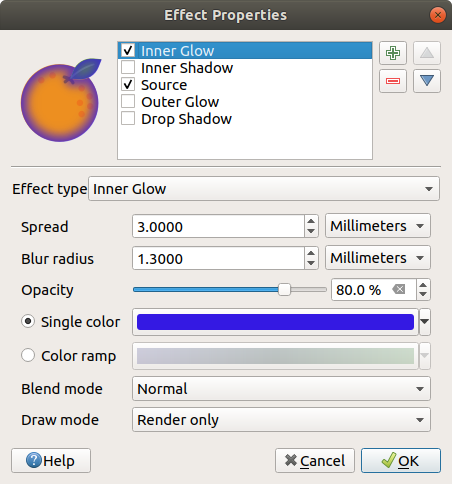This screenshot has width=452, height=484.
Task: Move effect down with the blue down arrow
Action: click(427, 81)
